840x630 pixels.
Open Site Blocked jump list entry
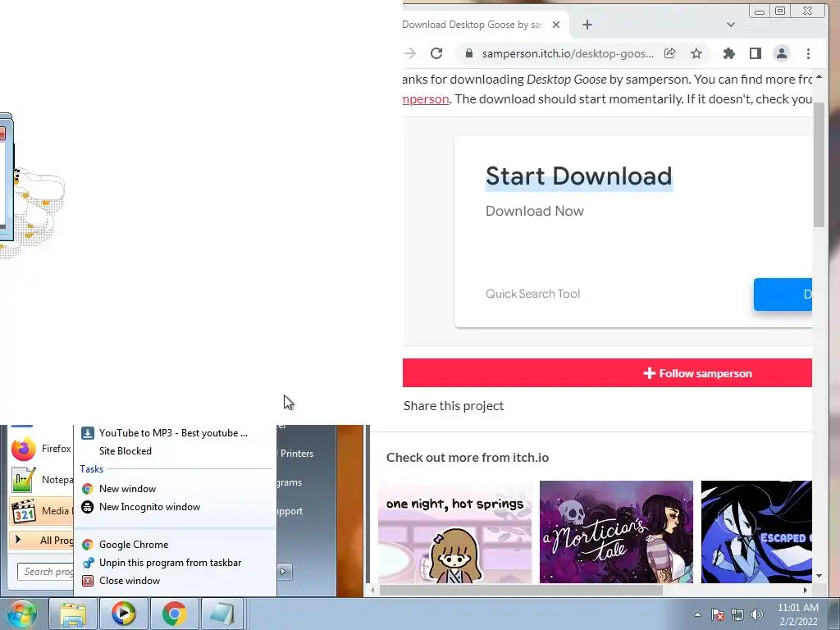175,451
